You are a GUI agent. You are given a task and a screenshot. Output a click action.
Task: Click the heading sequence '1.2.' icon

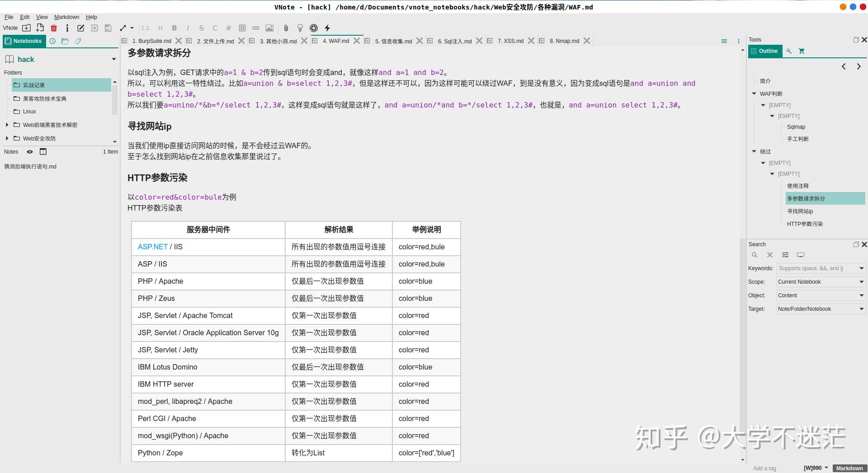(x=146, y=28)
